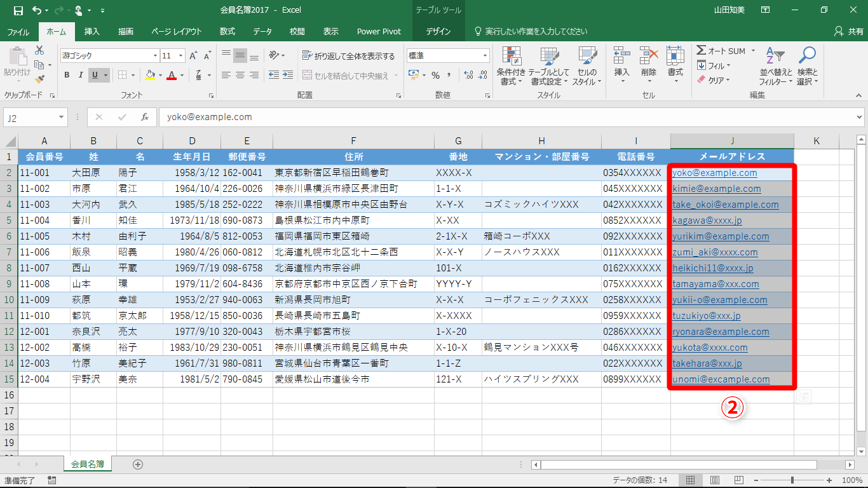Open the kagawa@xxxx.jp email link
868x488 pixels.
pos(707,220)
